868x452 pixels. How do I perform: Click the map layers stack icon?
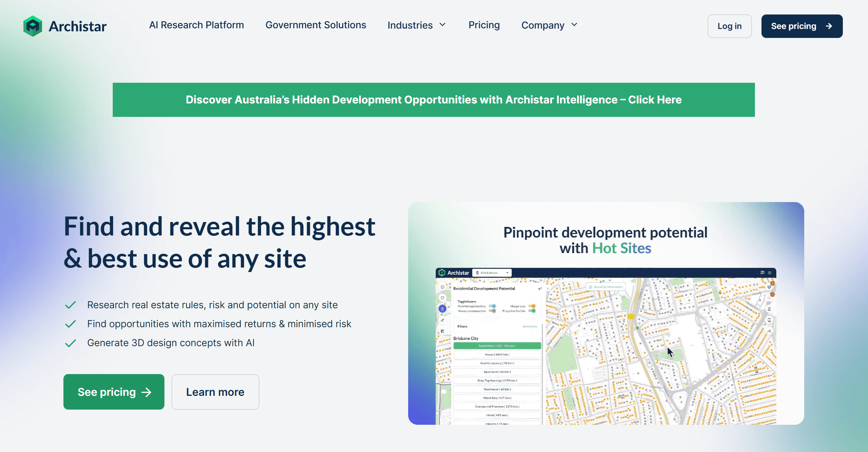pos(769,287)
